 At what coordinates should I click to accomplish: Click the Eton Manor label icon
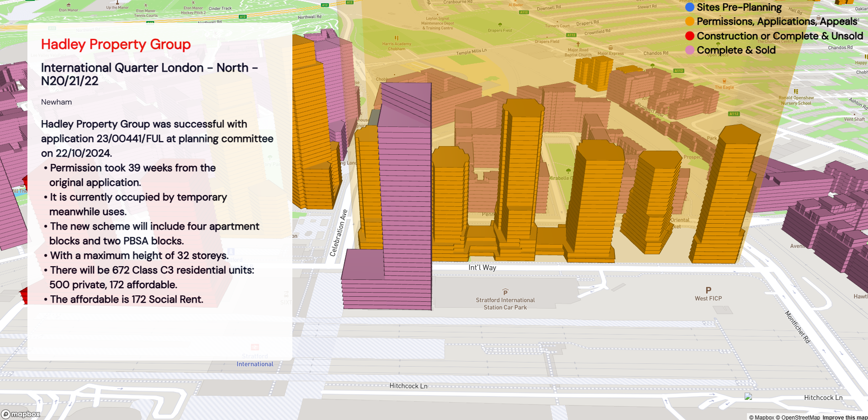(x=69, y=5)
